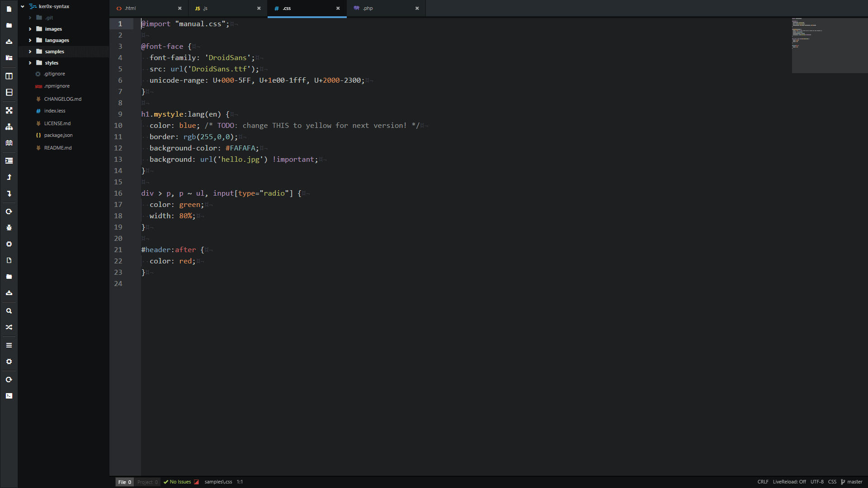This screenshot has width=868, height=488.
Task: Split the editor into stacked rows
Action: [x=9, y=92]
